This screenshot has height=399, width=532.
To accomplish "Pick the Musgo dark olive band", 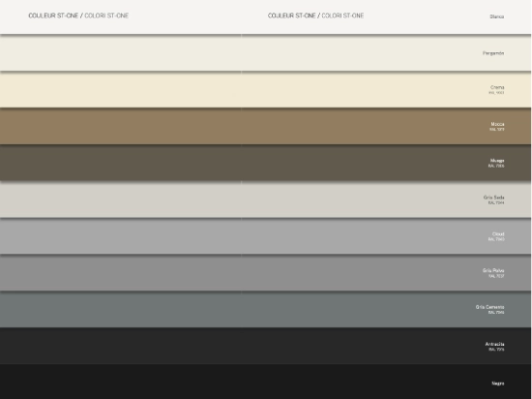I will (266, 163).
